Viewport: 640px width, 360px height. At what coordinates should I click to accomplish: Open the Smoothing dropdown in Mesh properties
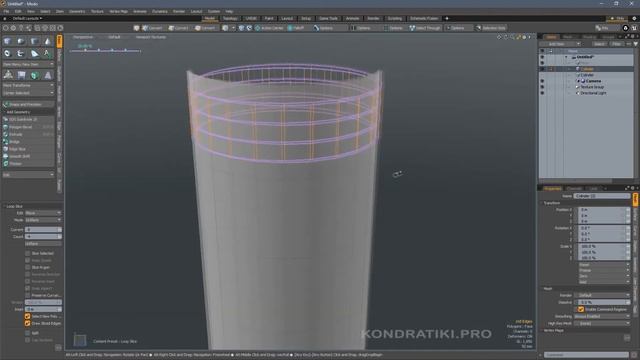click(x=602, y=316)
